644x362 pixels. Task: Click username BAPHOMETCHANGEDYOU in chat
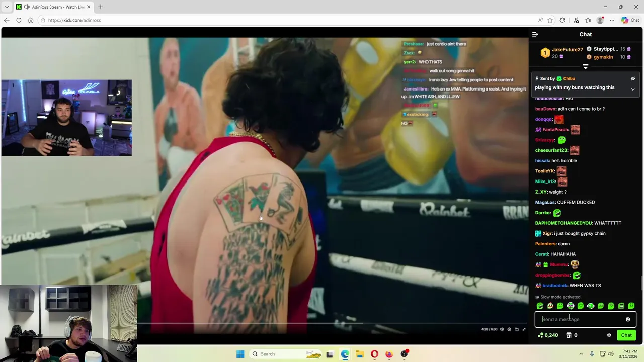click(x=563, y=223)
